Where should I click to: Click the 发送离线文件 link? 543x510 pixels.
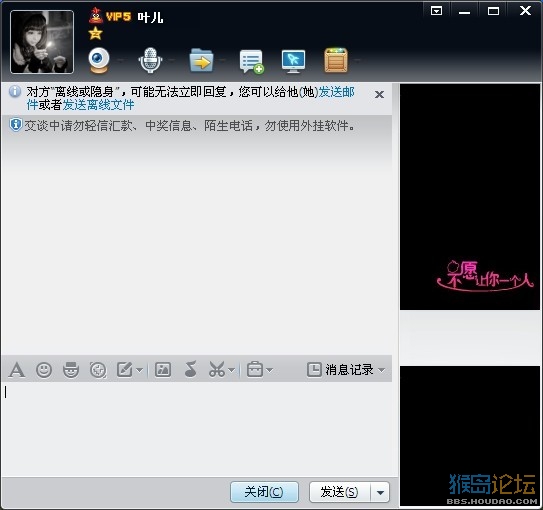[x=98, y=105]
